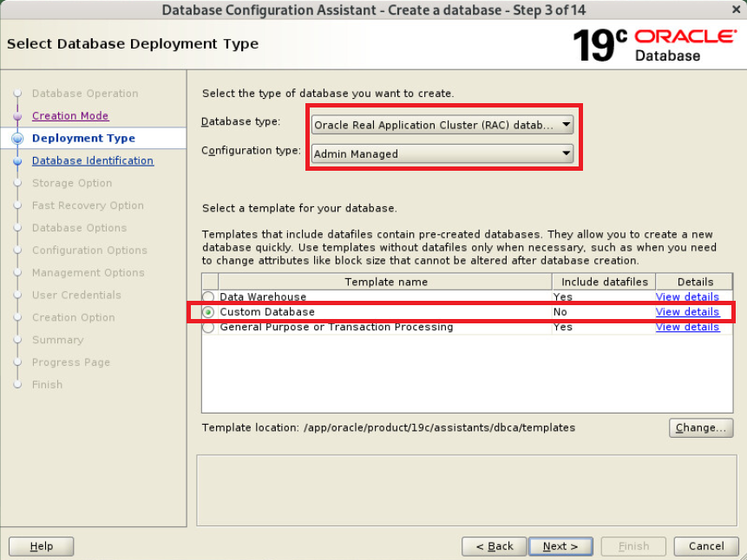Click the Deployment Type step bullet icon
The width and height of the screenshot is (747, 560).
17,138
